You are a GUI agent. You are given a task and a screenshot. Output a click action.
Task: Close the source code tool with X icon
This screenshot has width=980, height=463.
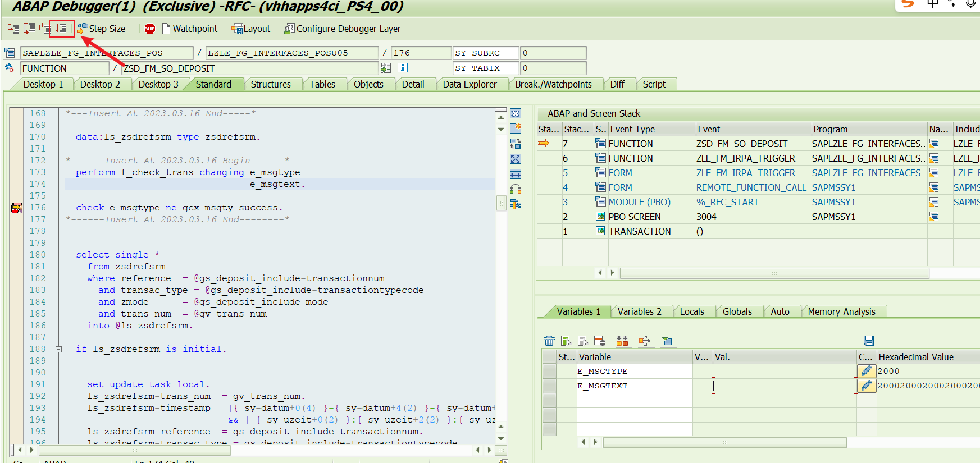516,113
